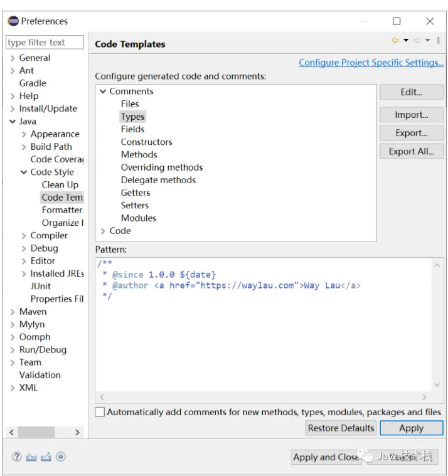
Task: Click the import preferences icon
Action: (31, 457)
